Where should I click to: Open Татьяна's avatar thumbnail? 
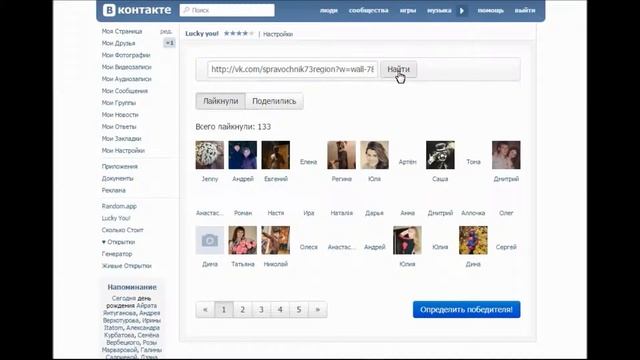243,240
